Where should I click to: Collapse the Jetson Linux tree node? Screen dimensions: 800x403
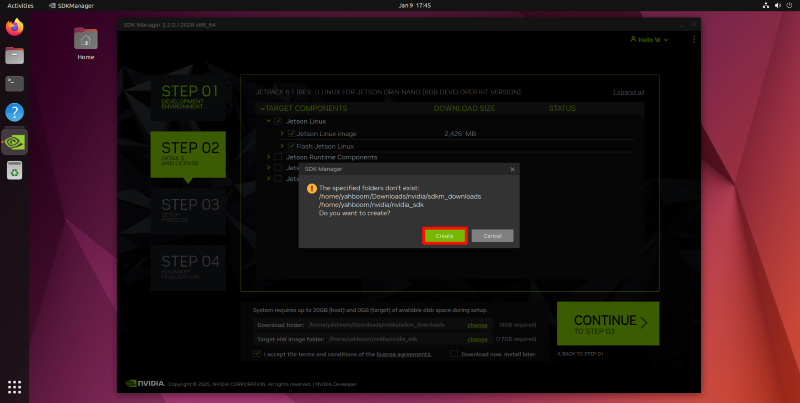pos(268,120)
